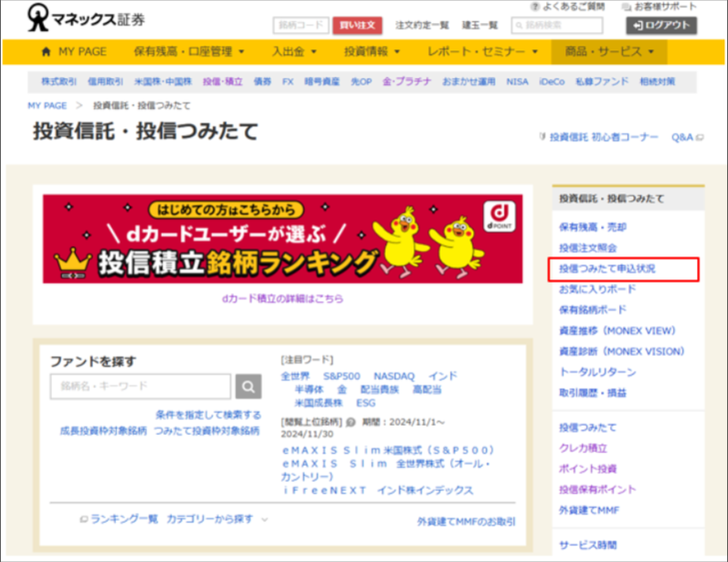The image size is (728, 562).
Task: Click the magnifier search button in fund search
Action: [x=249, y=386]
